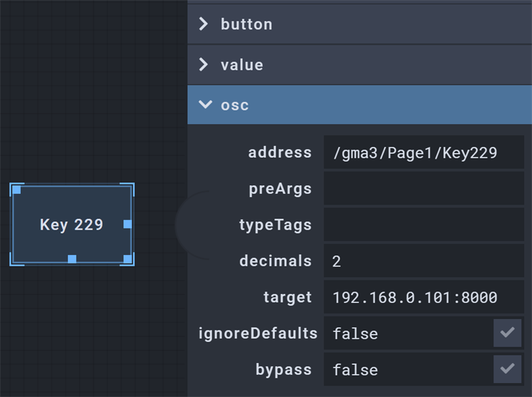
Task: Click the address field with /gma3/Page1/Key229
Action: tap(423, 153)
